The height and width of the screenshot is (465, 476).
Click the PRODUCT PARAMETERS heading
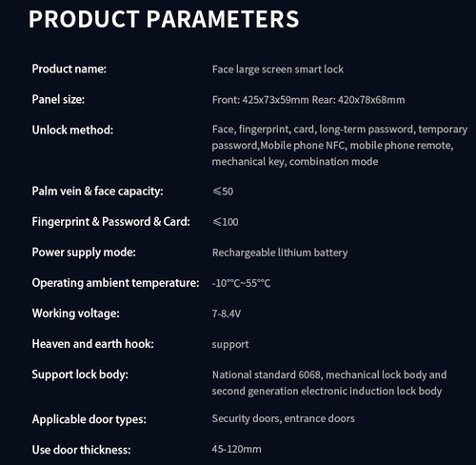[x=164, y=19]
